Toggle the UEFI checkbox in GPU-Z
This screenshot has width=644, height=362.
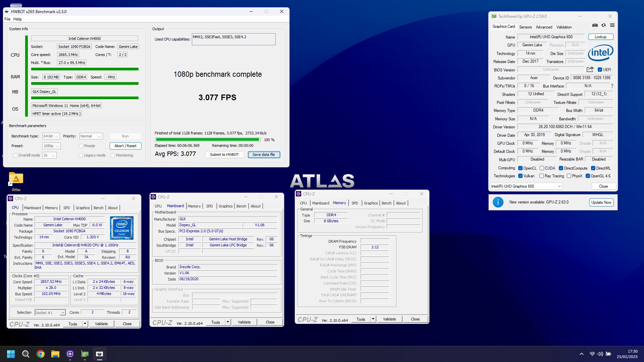[x=600, y=70]
